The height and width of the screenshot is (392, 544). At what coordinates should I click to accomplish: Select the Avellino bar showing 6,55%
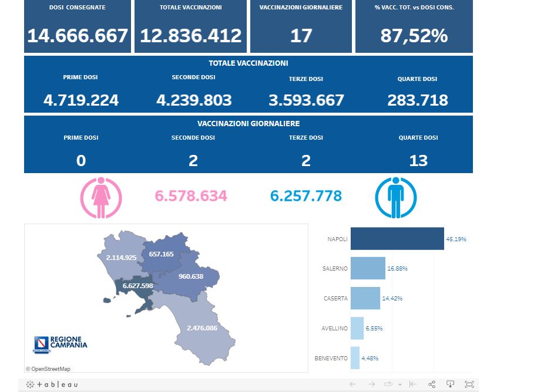click(357, 328)
